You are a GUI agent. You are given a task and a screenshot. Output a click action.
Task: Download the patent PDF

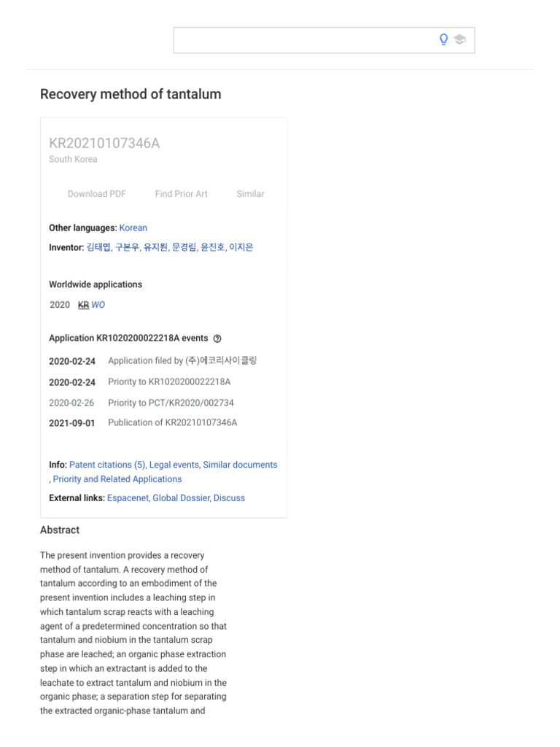click(96, 194)
